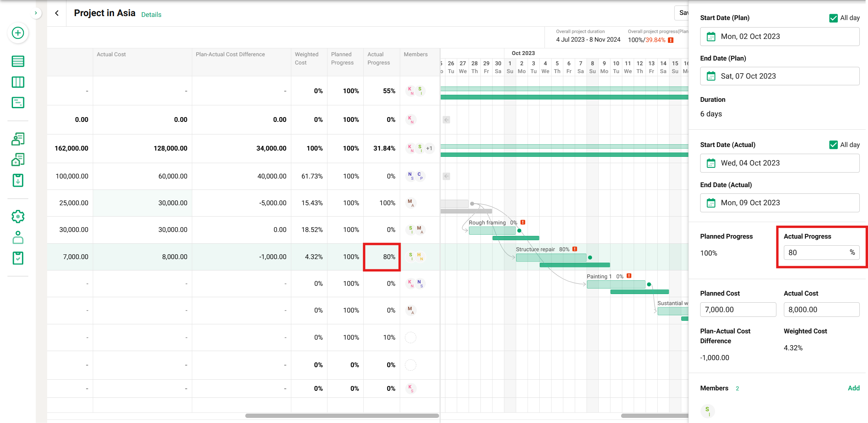Uncheck All day for Start Date (Actual)
Image resolution: width=868 pixels, height=423 pixels.
833,145
